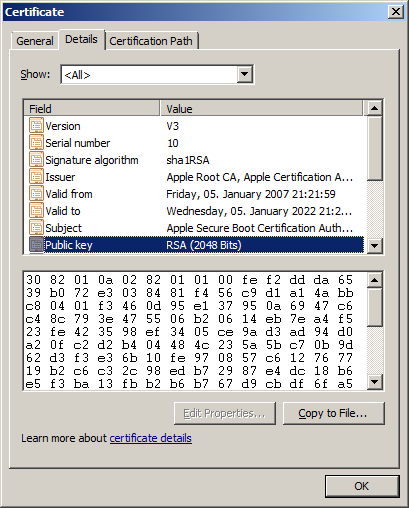Screen dimensions: 409x508
Task: Click the V3 version value
Action: (x=173, y=126)
